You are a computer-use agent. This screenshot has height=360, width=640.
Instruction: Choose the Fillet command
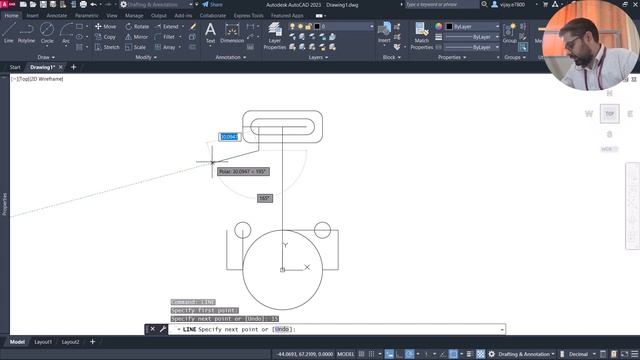[x=165, y=37]
